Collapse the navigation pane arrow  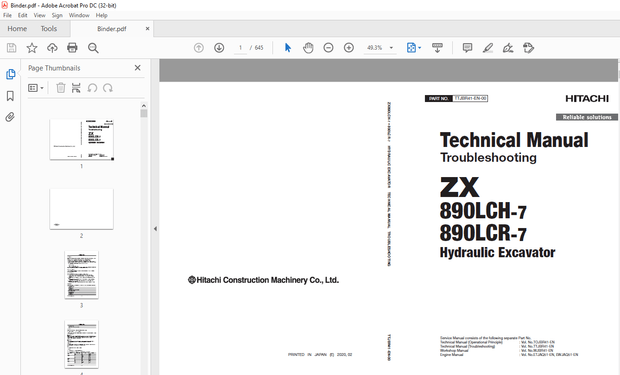(x=155, y=229)
